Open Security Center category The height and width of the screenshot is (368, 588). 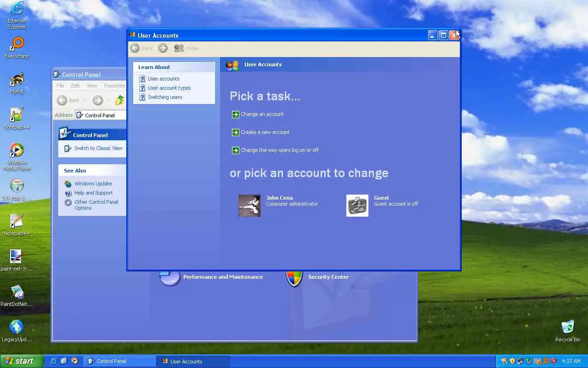point(328,277)
